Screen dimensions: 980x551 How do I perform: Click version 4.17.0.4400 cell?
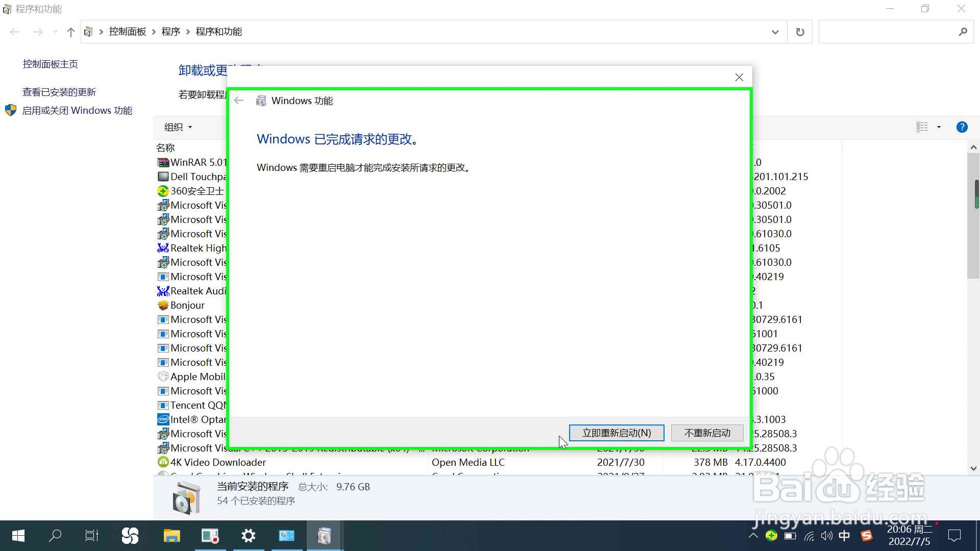760,462
